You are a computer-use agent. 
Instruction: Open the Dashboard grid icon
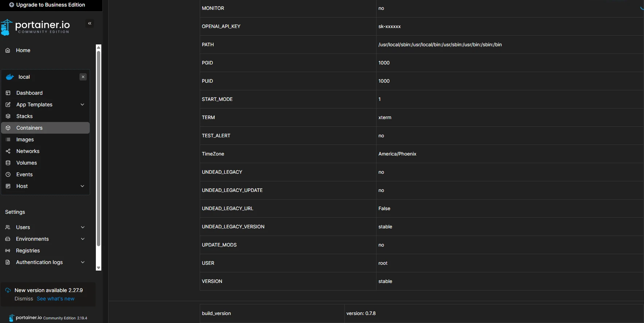pyautogui.click(x=8, y=93)
